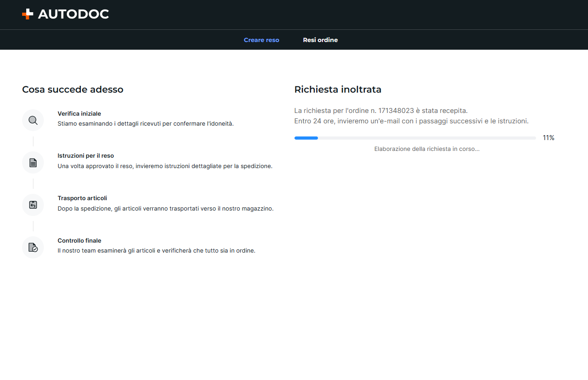The width and height of the screenshot is (588, 380).
Task: Open the Creare reso tab
Action: point(261,40)
